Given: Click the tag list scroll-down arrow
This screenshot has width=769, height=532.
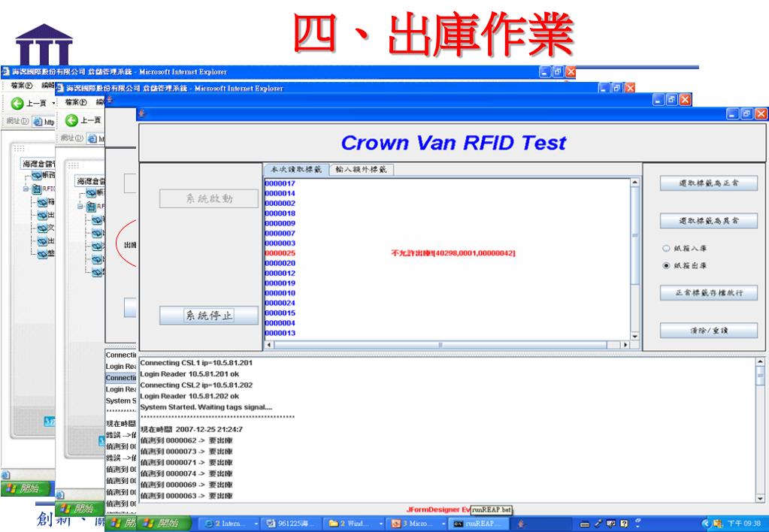Looking at the screenshot, I should (x=634, y=337).
